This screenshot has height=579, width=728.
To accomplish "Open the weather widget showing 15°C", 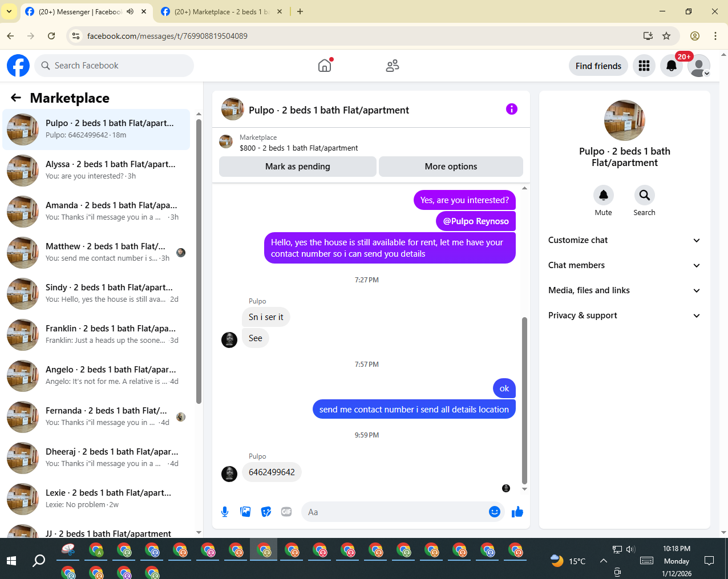I will click(x=568, y=561).
